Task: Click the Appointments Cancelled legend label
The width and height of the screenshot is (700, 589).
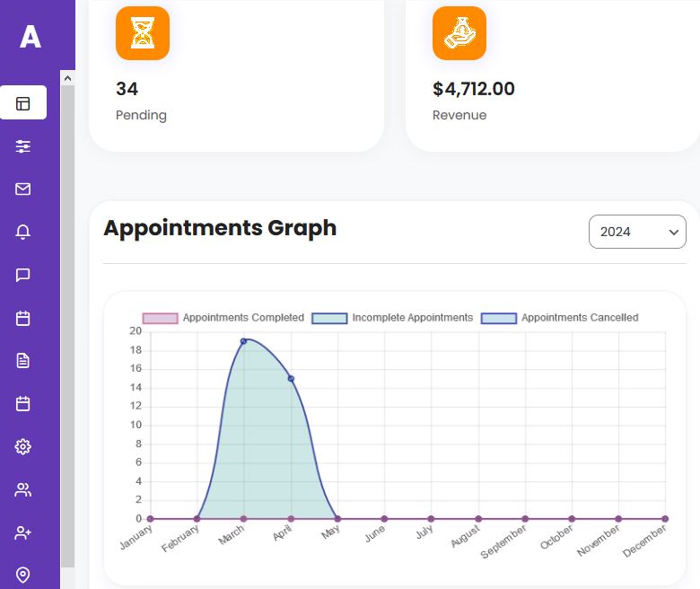Action: point(580,318)
